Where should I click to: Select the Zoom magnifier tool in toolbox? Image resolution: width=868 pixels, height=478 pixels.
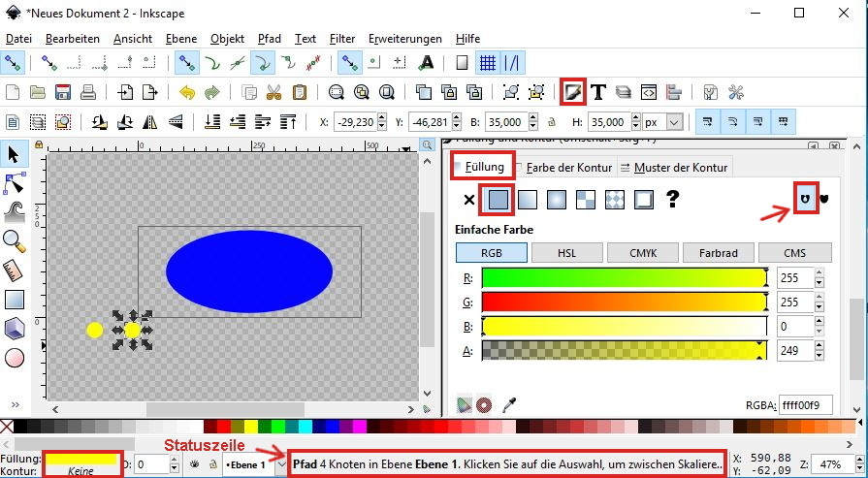coord(14,239)
